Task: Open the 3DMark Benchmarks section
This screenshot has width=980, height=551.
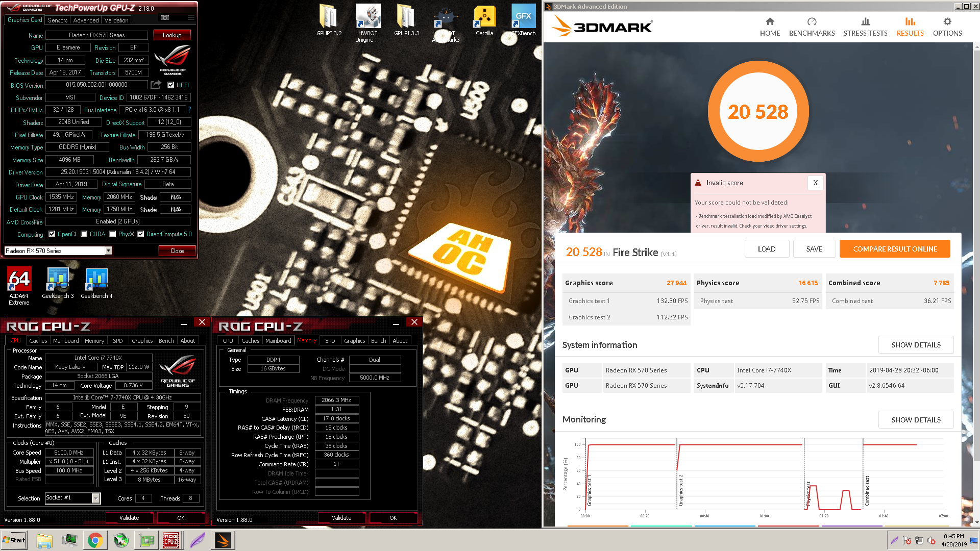Action: pos(812,27)
